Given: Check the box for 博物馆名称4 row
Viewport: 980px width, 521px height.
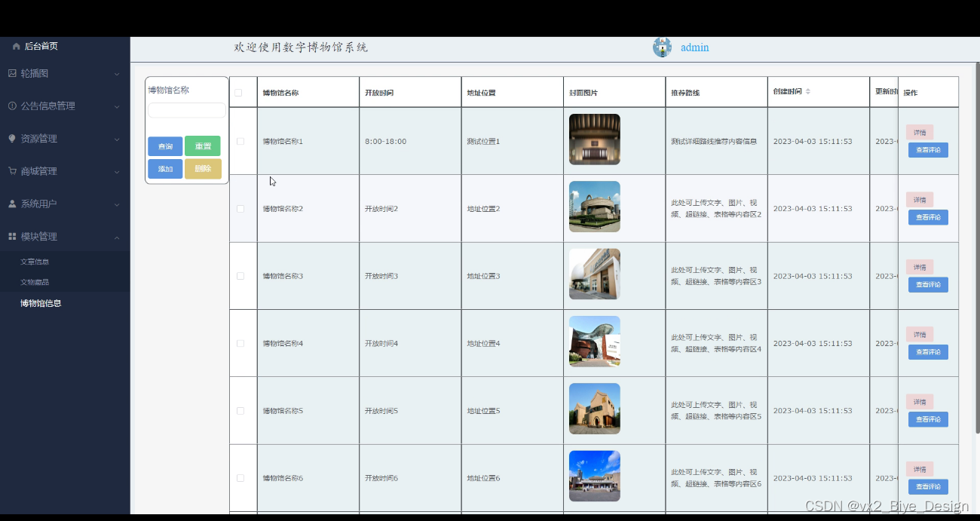Looking at the screenshot, I should tap(240, 343).
